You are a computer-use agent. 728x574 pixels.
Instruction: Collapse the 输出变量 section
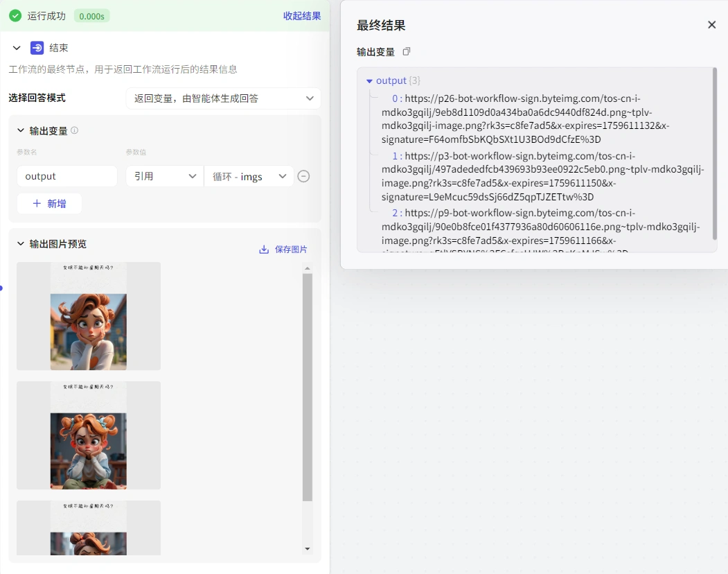tap(20, 130)
